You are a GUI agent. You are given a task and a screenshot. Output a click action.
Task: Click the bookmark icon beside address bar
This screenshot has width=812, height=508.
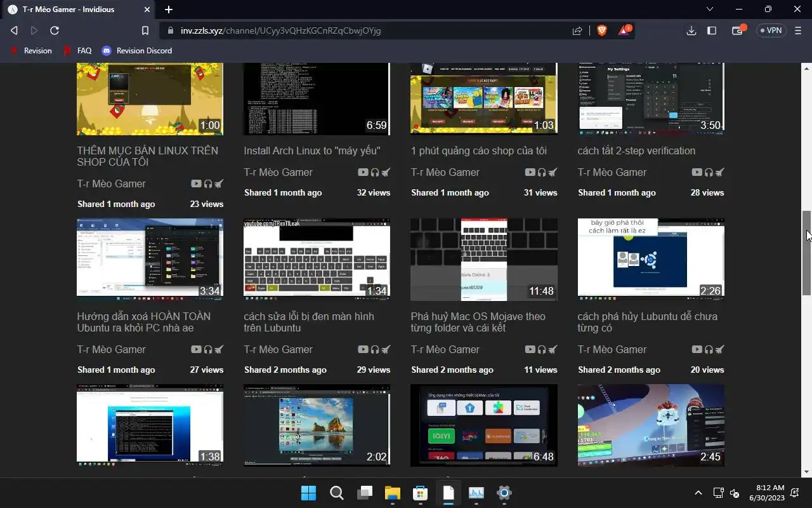tap(145, 30)
